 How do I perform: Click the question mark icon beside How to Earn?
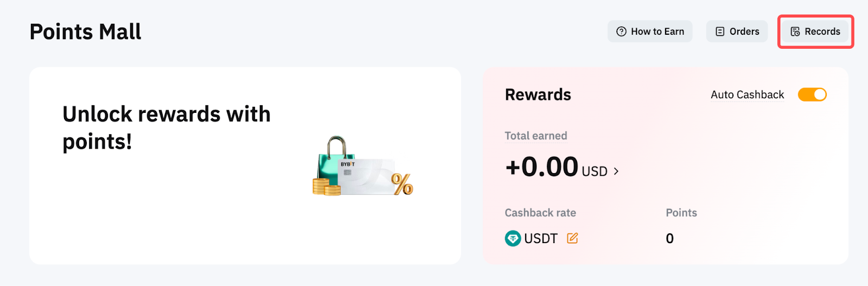click(x=621, y=31)
